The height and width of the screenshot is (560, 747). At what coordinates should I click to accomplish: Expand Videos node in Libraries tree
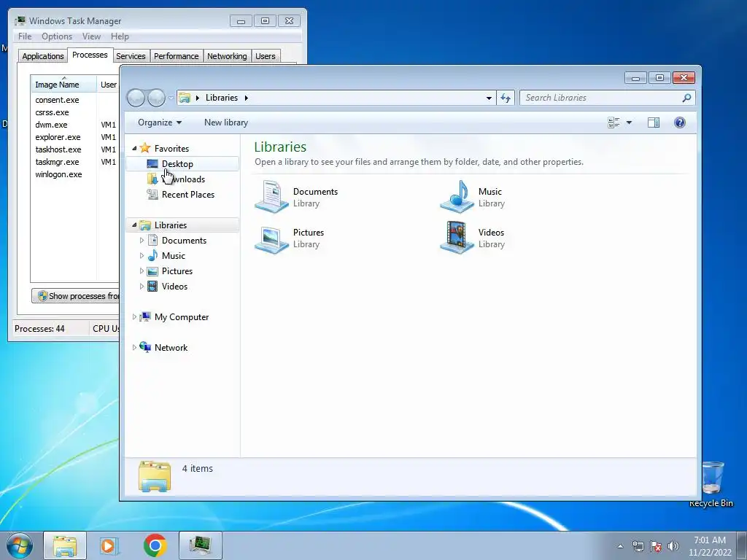(x=142, y=286)
